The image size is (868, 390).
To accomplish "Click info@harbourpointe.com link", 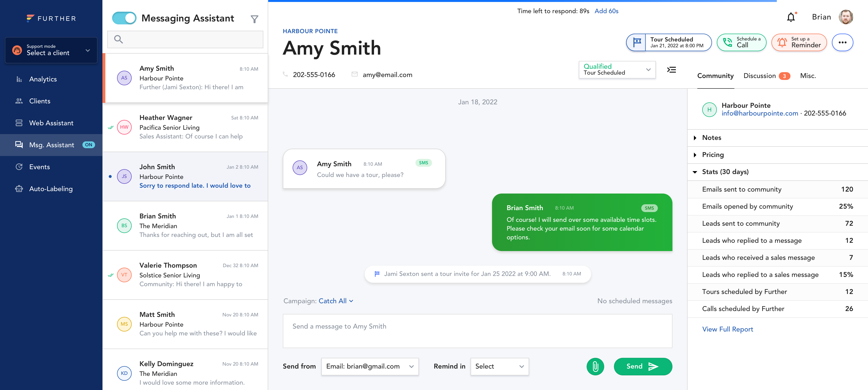I will click(x=759, y=113).
